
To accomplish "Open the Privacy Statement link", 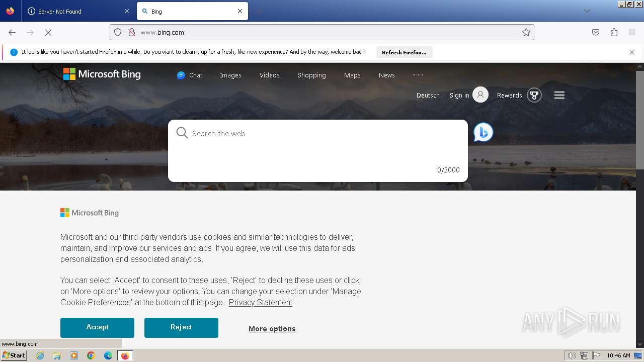I will pyautogui.click(x=261, y=302).
